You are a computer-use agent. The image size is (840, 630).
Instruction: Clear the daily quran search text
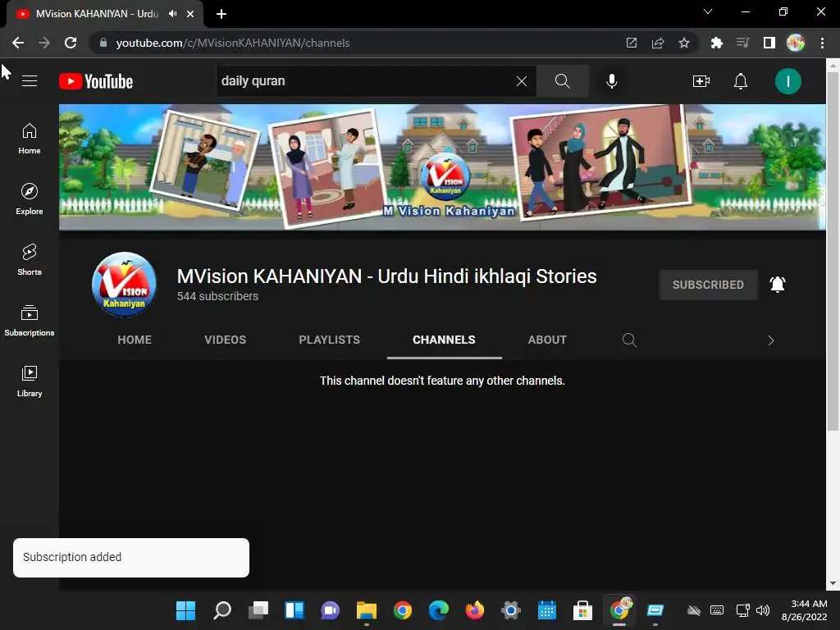pos(521,81)
